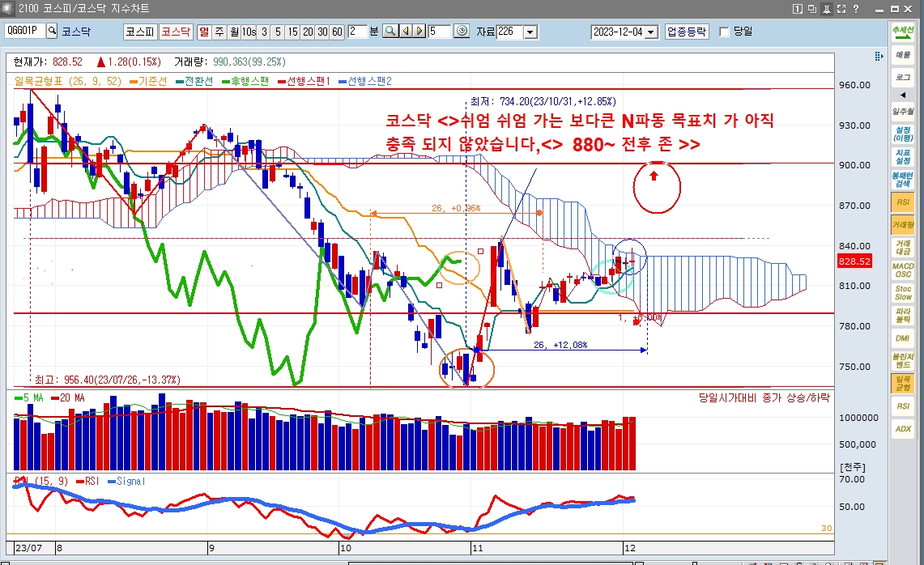Screen dimensions: 924x565
Task: Open 설정(이평) moving average settings
Action: pyautogui.click(x=903, y=134)
